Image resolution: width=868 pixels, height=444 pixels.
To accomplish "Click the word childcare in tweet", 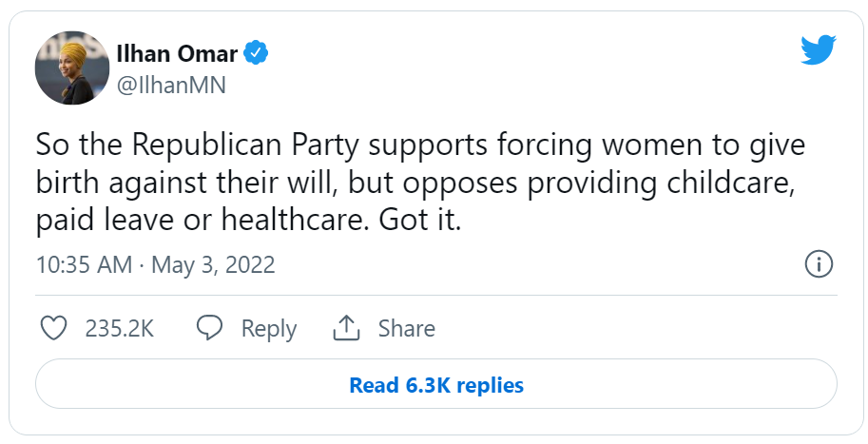I will [730, 183].
